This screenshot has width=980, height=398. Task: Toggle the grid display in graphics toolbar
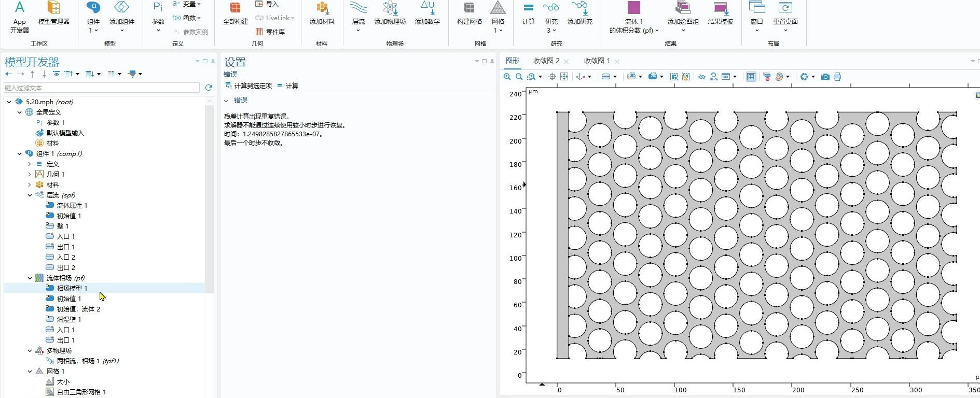(751, 77)
